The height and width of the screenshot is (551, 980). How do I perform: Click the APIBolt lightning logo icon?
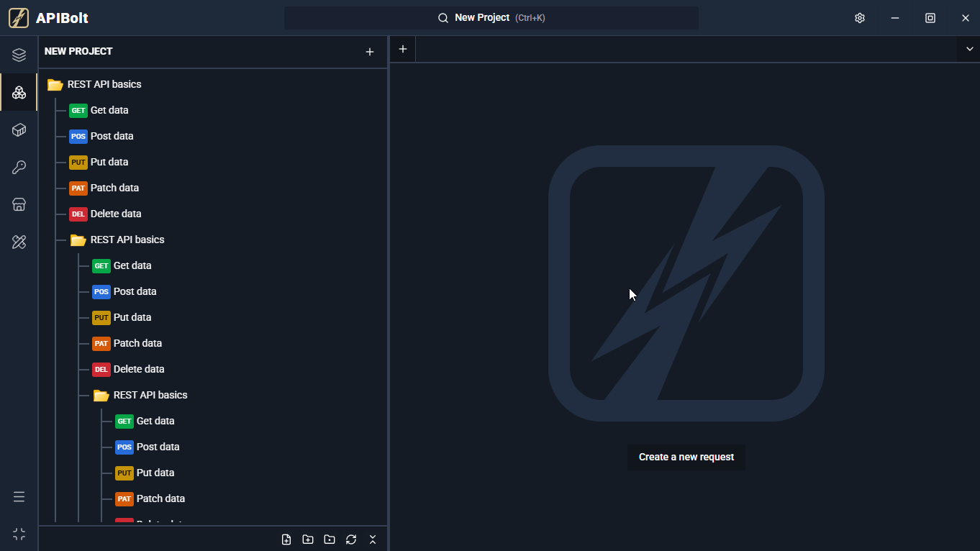point(19,18)
